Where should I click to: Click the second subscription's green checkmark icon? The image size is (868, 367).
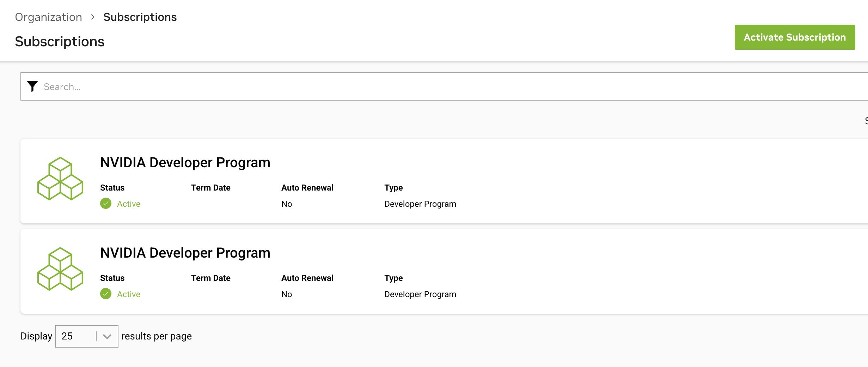coord(106,294)
